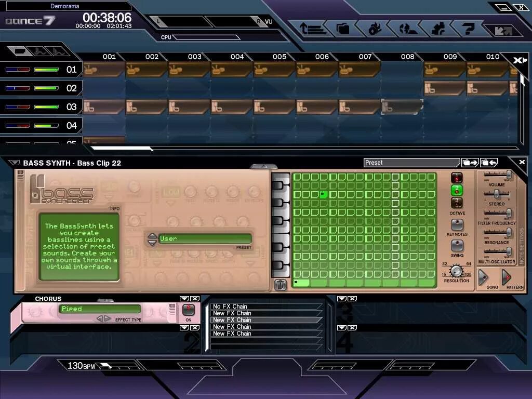The height and width of the screenshot is (399, 532).
Task: Click the Dance 7 logo
Action: (30, 21)
